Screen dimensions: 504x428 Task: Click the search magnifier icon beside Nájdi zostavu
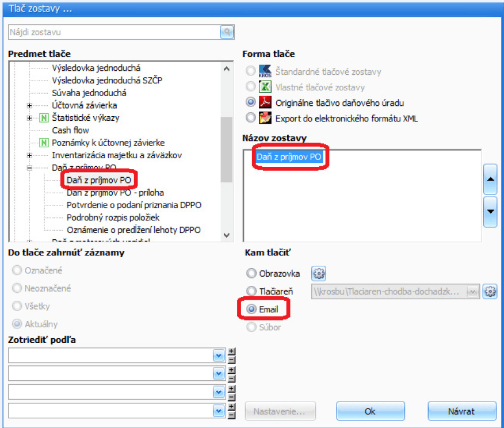(x=227, y=32)
